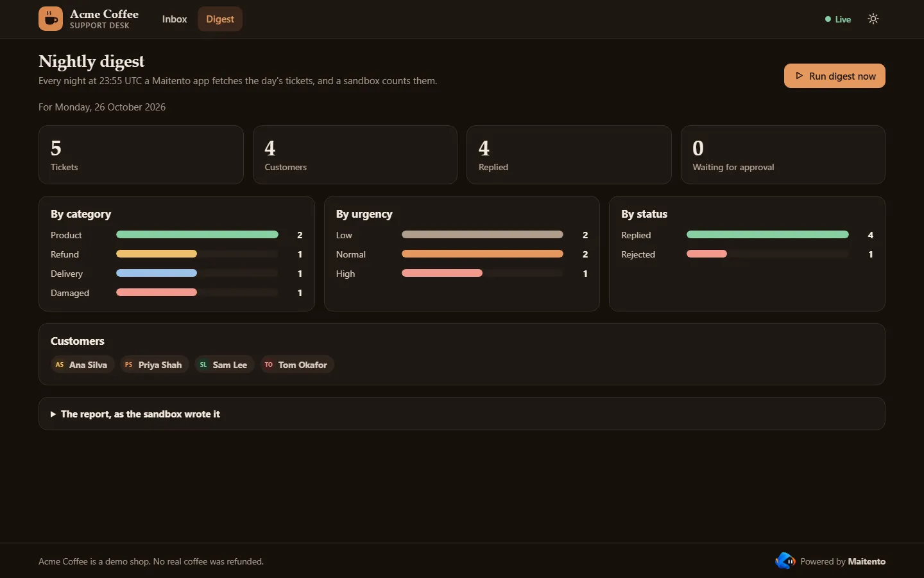Click the Customers section heading
Viewport: 924px width, 578px height.
(77, 341)
